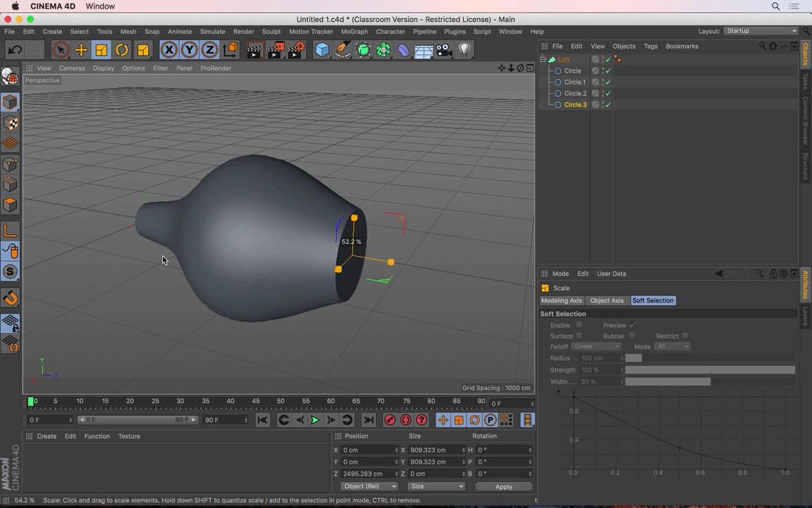Switch to the Rotate tool
The height and width of the screenshot is (508, 812).
[x=121, y=49]
